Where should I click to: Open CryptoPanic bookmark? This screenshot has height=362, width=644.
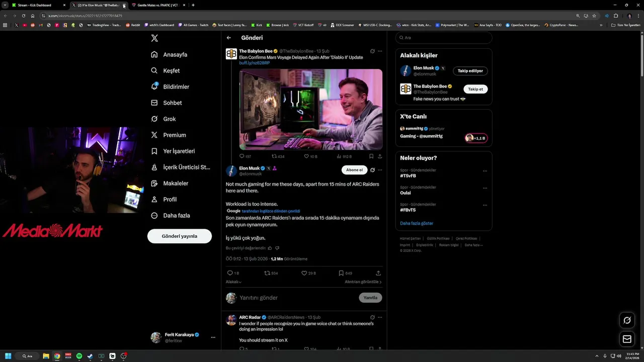tap(561, 25)
